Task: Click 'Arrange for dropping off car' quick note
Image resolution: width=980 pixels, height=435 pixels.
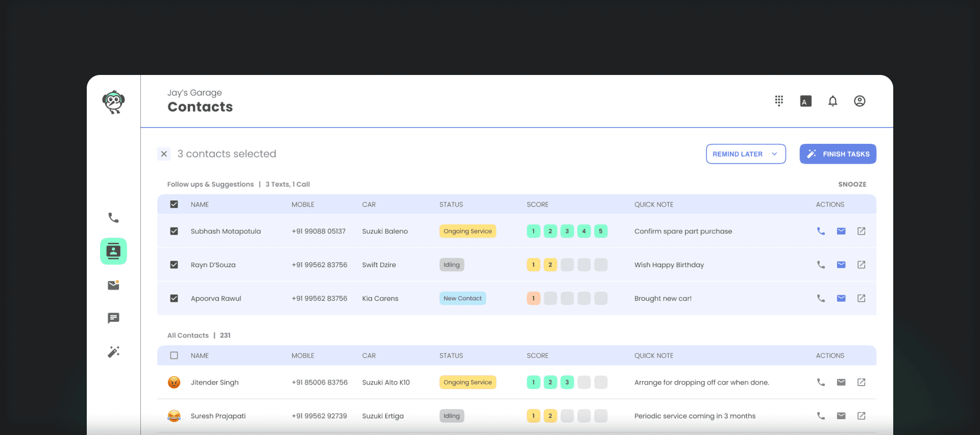Action: [702, 382]
